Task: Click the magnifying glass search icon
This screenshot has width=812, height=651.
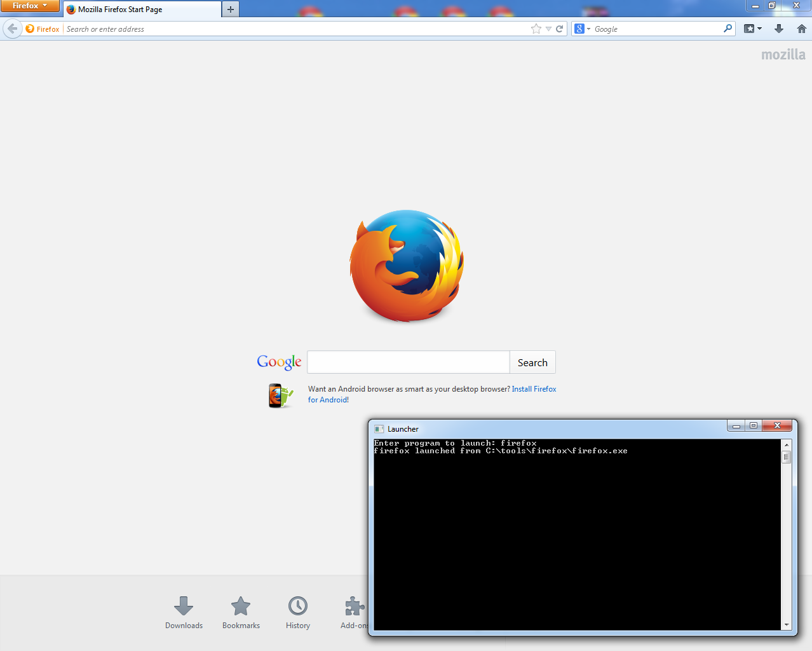Action: [727, 28]
